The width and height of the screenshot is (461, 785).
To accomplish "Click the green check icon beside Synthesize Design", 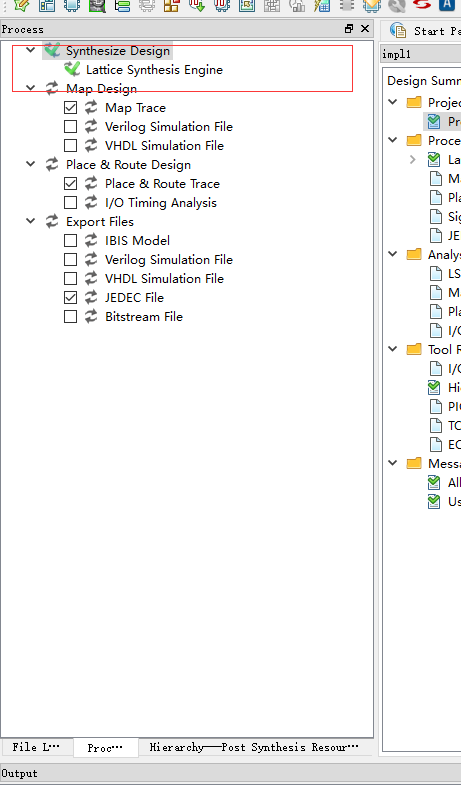I will [52, 50].
